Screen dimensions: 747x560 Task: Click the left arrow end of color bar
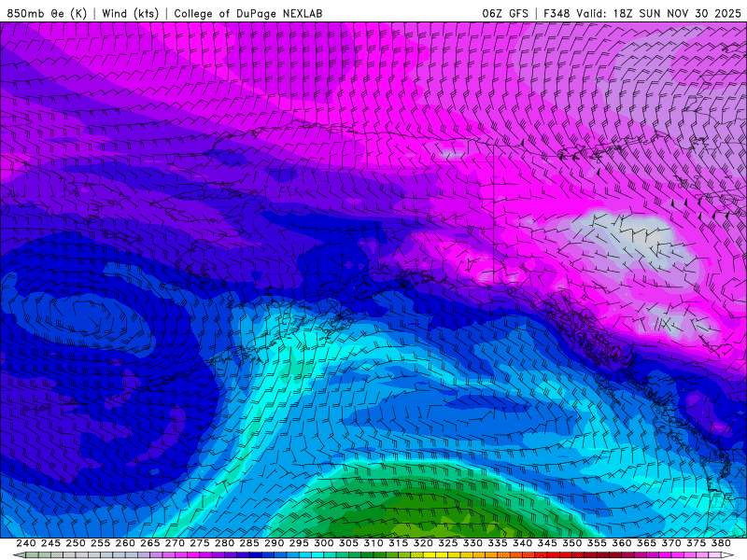pos(19,555)
